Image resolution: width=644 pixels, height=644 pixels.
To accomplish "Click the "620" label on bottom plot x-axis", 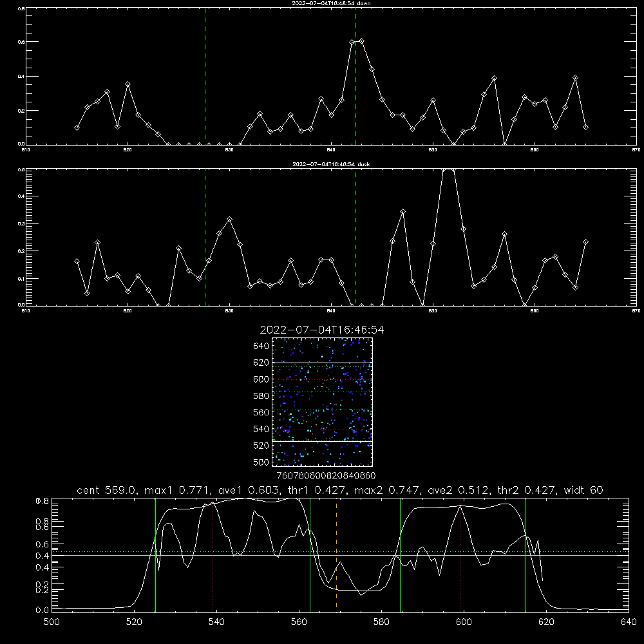I will [546, 622].
